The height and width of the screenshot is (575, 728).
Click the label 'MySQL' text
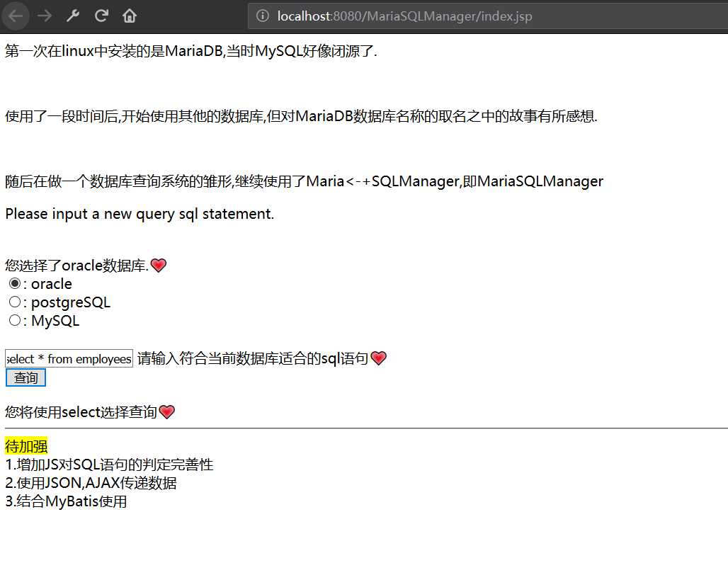55,321
